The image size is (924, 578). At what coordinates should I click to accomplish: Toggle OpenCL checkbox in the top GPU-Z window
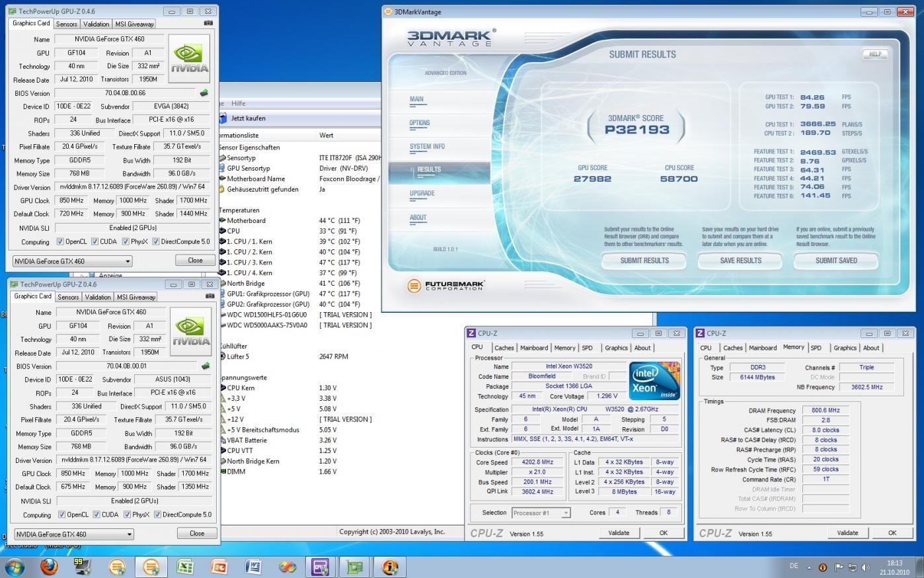(60, 241)
